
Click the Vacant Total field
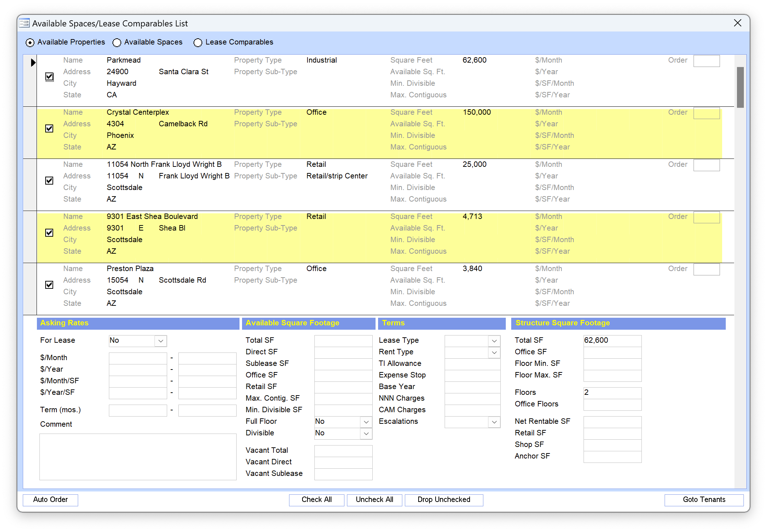tap(343, 451)
